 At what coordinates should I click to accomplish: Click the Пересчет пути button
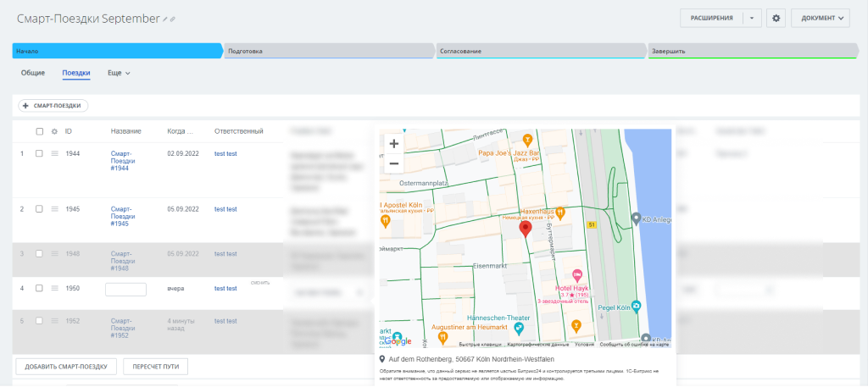[x=156, y=367]
